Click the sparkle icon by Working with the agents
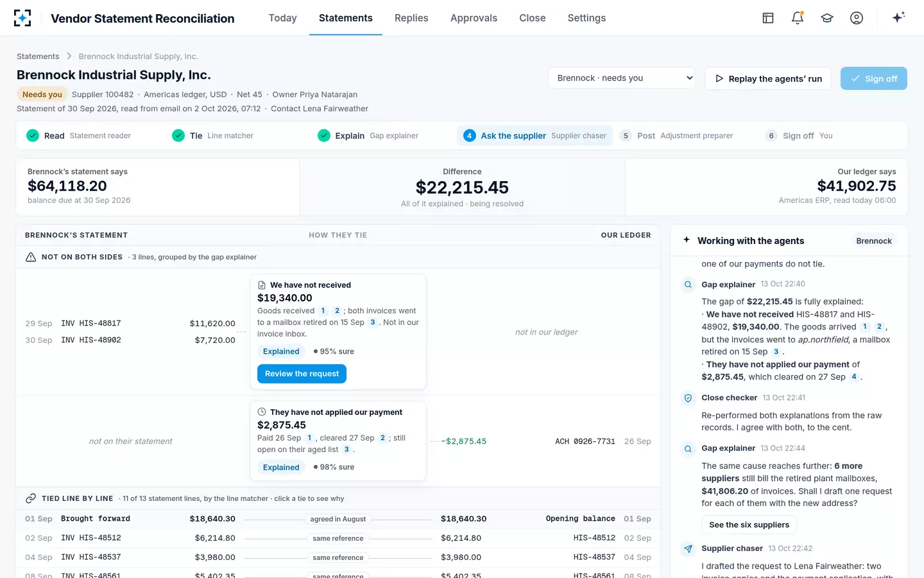Screen dimensions: 924x578 coord(687,240)
